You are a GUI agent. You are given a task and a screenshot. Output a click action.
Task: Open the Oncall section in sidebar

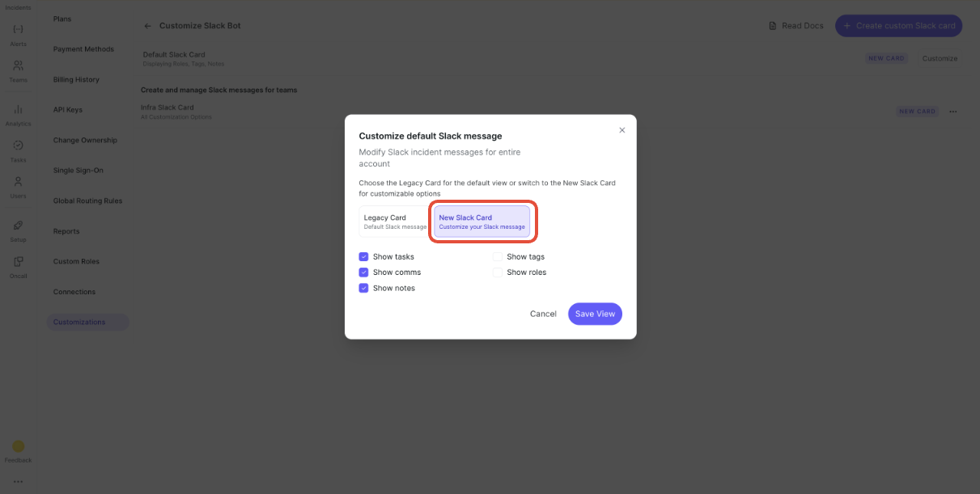pyautogui.click(x=18, y=266)
